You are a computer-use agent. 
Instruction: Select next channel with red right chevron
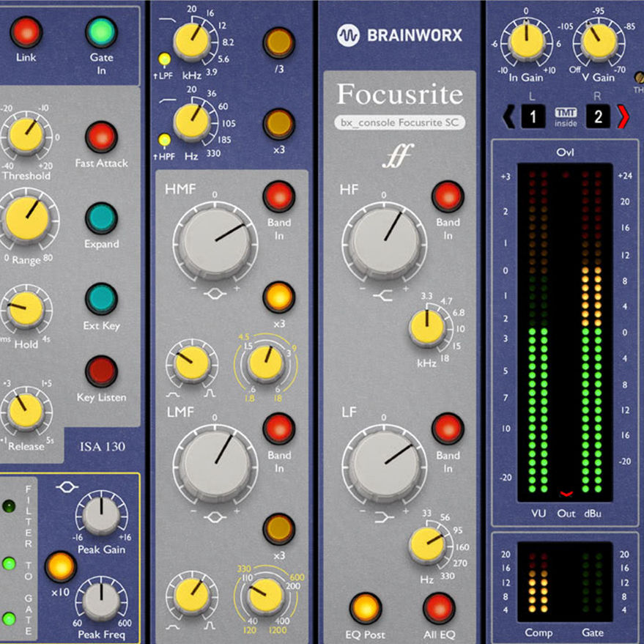(623, 117)
